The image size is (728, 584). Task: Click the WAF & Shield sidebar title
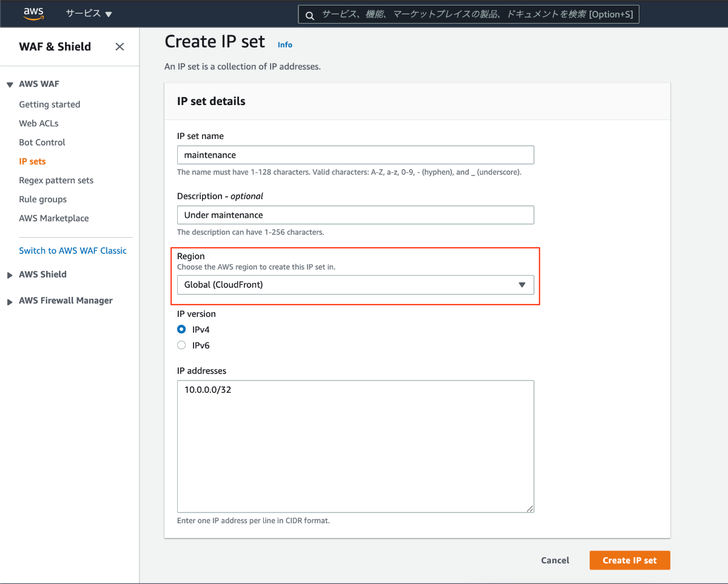pos(55,47)
